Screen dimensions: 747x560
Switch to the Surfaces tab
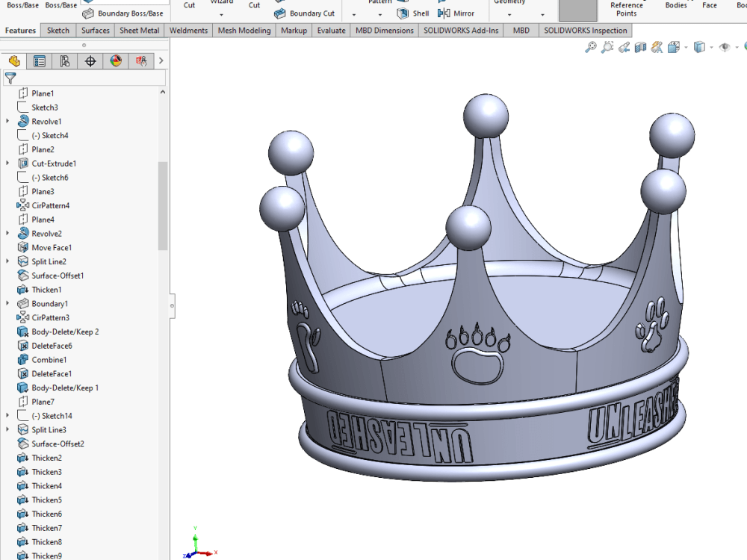tap(96, 31)
